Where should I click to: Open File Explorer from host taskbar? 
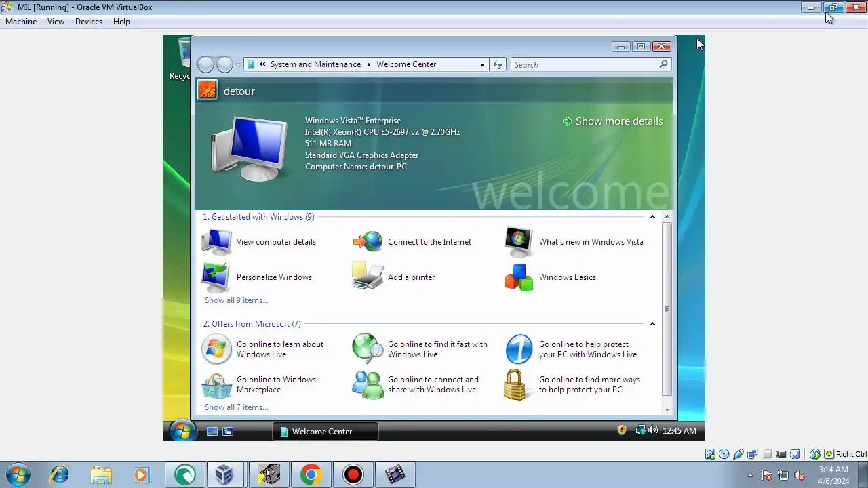click(100, 474)
